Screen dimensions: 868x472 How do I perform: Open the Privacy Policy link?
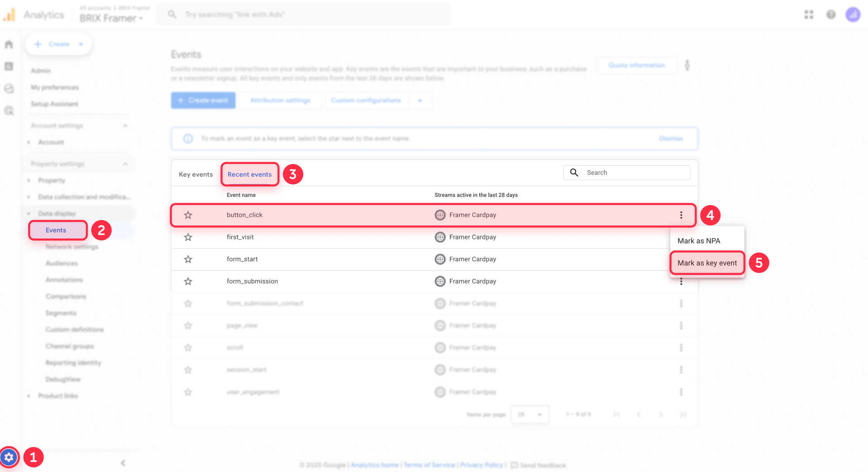click(481, 465)
